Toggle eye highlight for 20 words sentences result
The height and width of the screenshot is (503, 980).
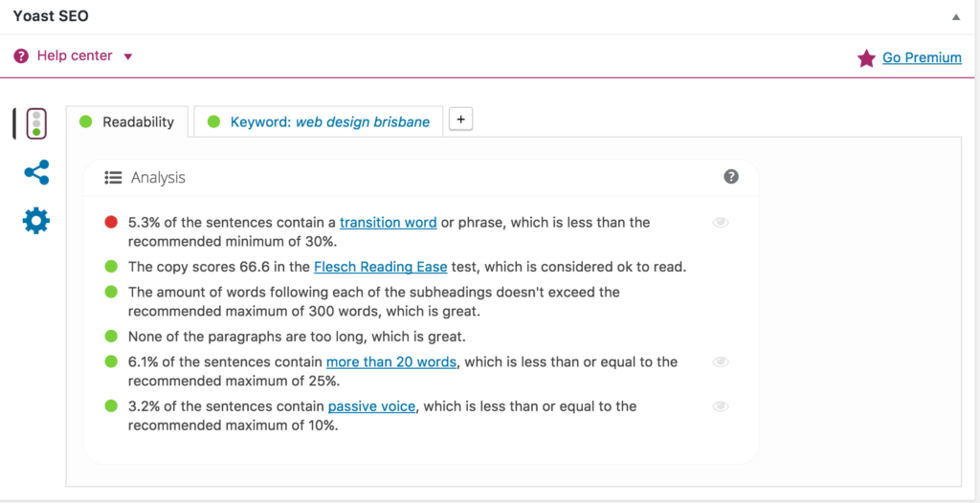pos(721,361)
